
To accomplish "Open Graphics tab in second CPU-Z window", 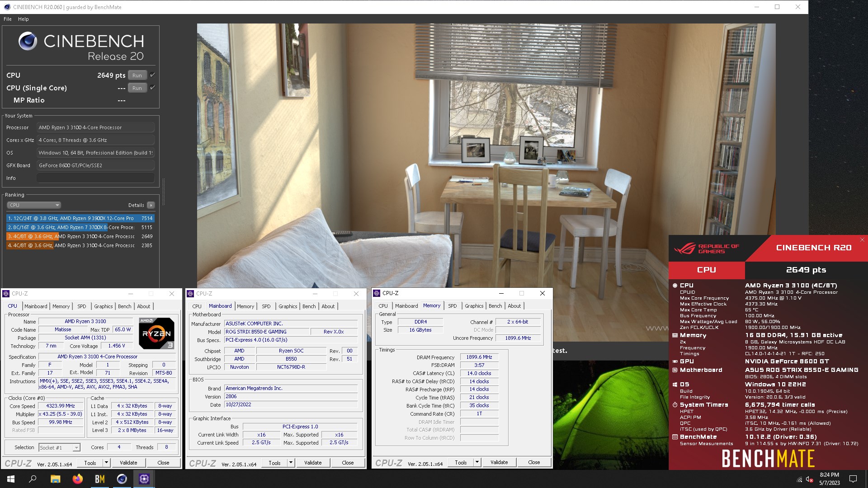I will [x=288, y=306].
